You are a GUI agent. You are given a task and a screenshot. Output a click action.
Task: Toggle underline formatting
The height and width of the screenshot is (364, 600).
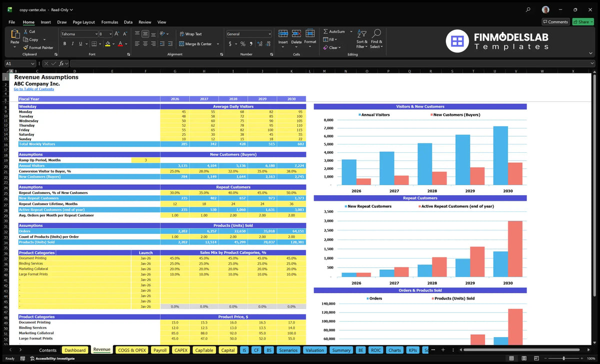point(80,44)
